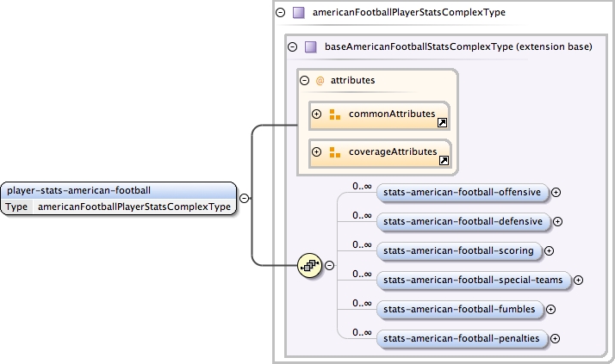Click the sequence compositor icon
615x364 pixels.
click(309, 266)
